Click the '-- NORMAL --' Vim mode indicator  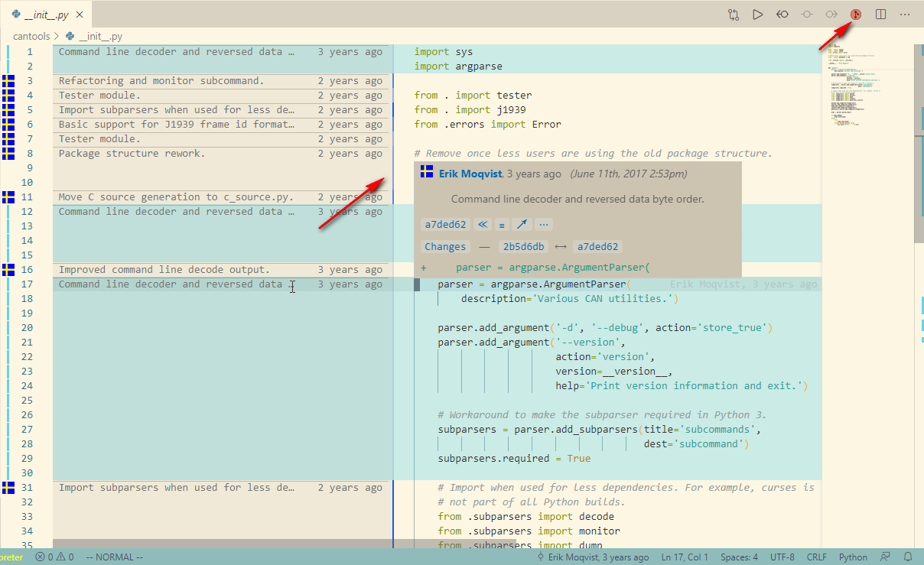[x=114, y=557]
